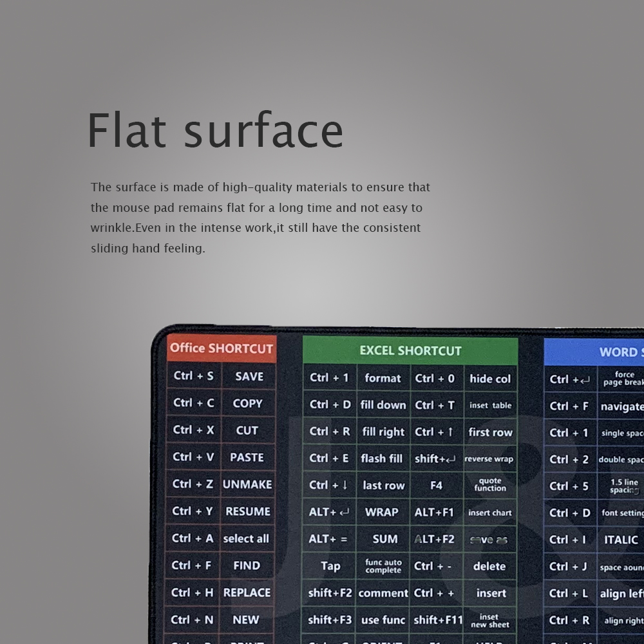
Task: Select the COPY label cell
Action: (x=248, y=404)
